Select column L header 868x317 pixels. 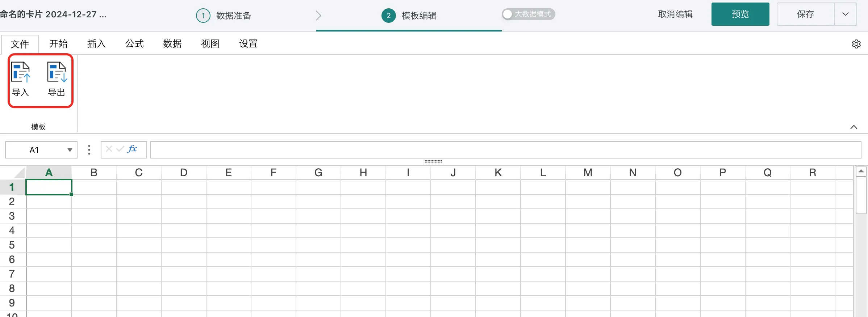coord(543,173)
